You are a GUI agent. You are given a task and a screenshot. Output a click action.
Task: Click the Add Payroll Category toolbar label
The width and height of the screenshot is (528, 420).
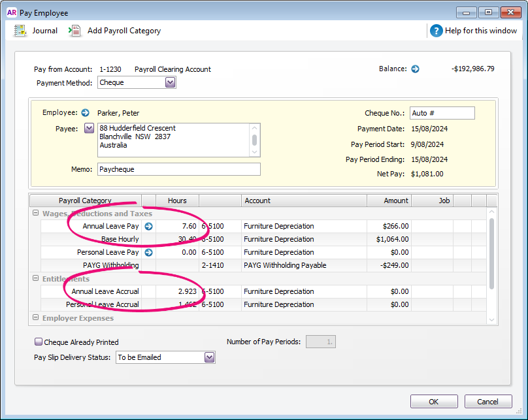tap(124, 31)
